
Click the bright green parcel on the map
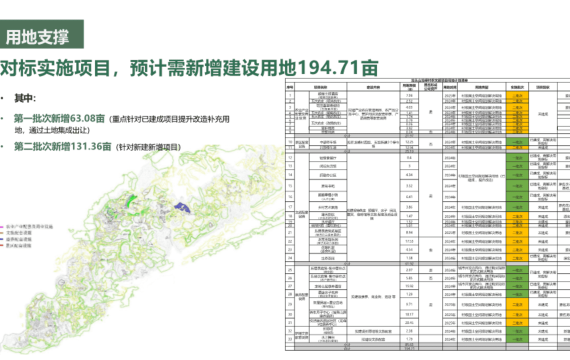coord(131,200)
